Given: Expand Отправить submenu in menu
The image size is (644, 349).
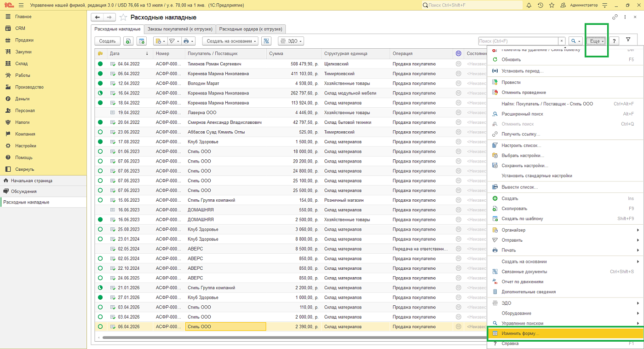Looking at the screenshot, I should click(565, 240).
